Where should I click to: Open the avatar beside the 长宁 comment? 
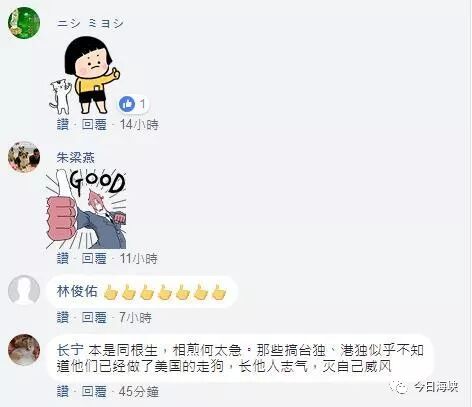(x=24, y=350)
